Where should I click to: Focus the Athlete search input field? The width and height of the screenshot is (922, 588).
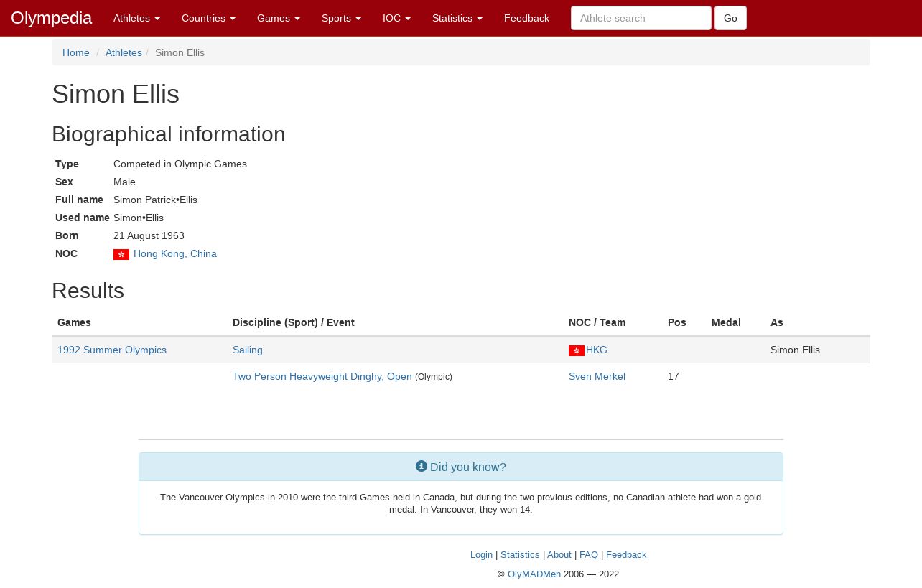pos(641,18)
